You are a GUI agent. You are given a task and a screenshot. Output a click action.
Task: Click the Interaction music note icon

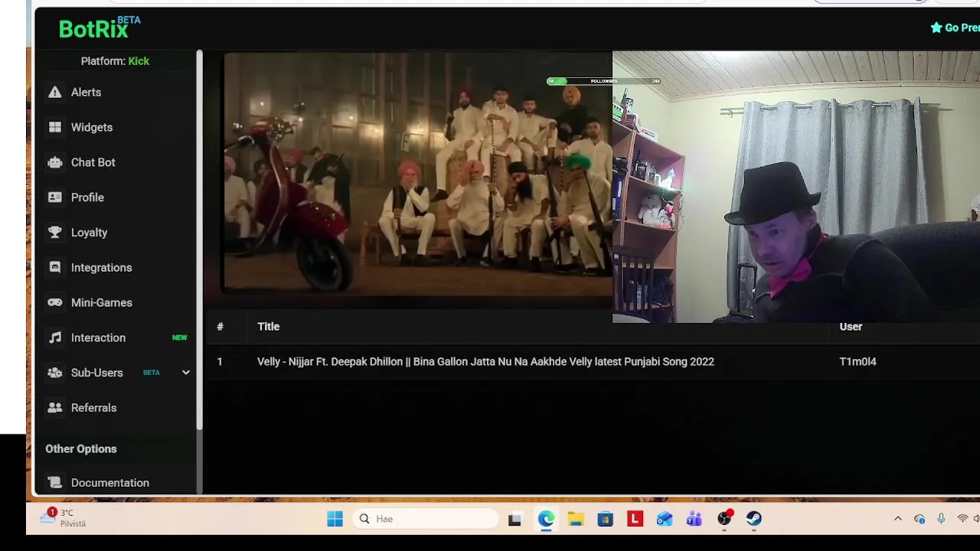click(54, 337)
